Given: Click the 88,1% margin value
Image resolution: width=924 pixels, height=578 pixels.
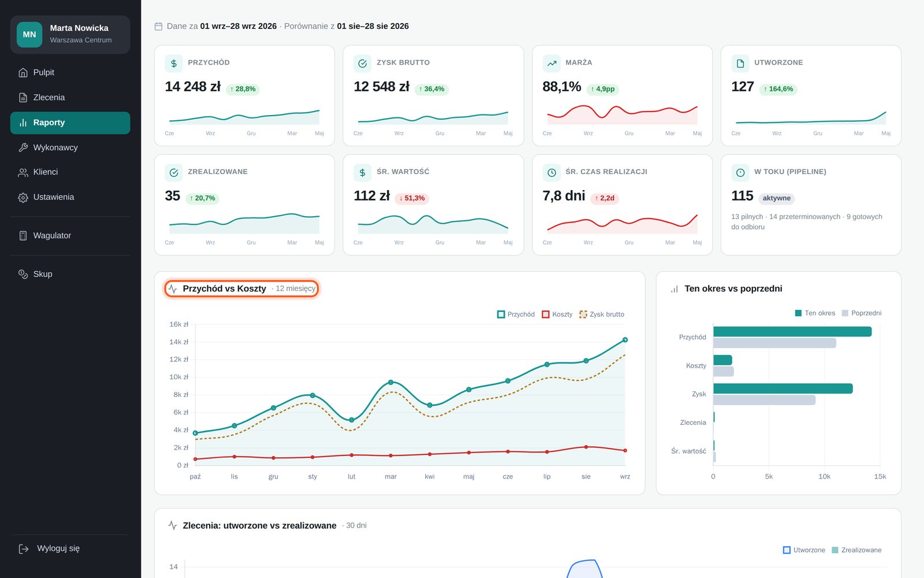Looking at the screenshot, I should coord(562,87).
